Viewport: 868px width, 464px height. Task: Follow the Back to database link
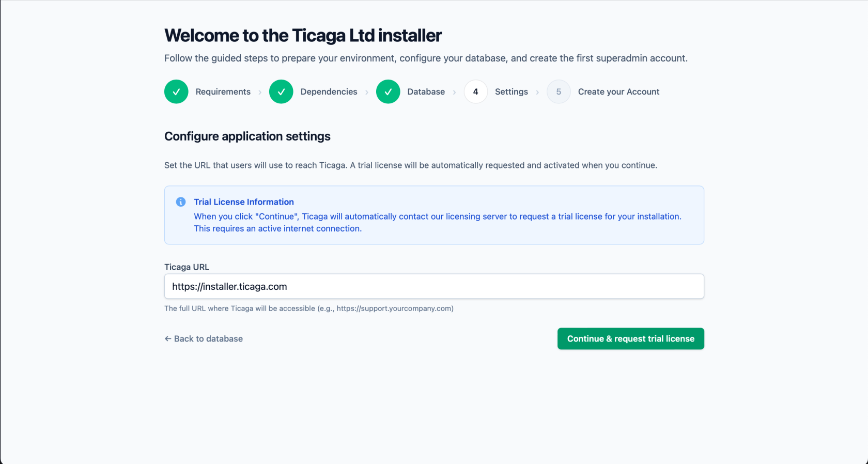(208, 339)
